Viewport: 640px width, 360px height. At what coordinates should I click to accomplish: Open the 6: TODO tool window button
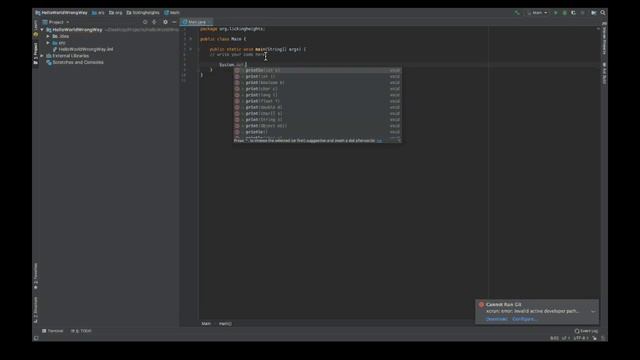81,331
